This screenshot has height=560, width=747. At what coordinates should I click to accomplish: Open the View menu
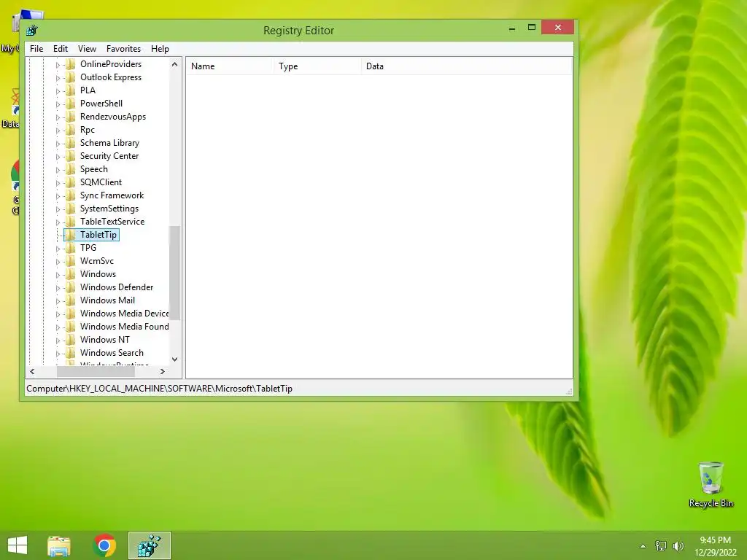(x=87, y=49)
